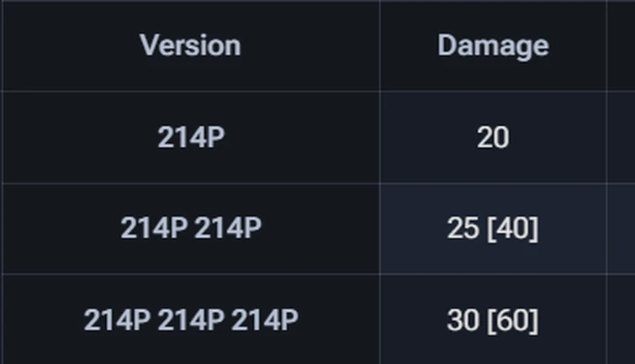Click the last 214P in the third row

[264, 320]
